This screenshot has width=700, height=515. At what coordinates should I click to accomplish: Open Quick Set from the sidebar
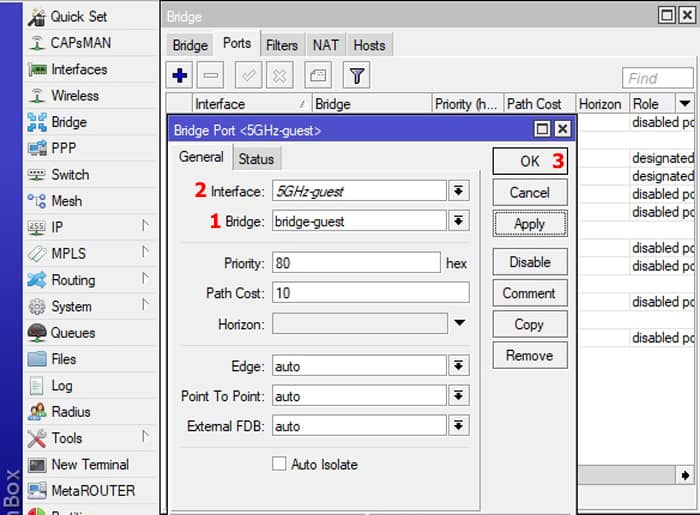point(91,17)
